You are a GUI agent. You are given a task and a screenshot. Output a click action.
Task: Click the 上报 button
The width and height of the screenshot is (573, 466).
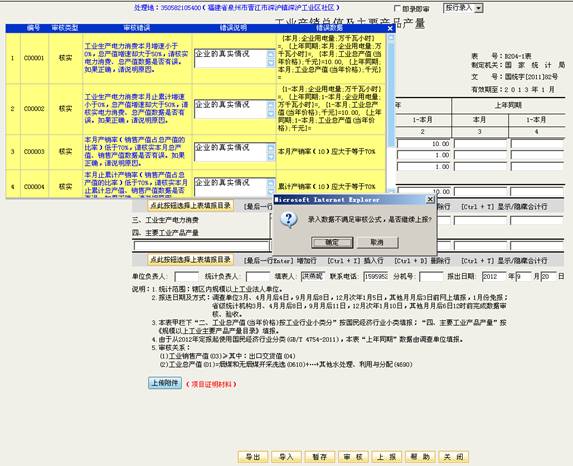coord(387,457)
